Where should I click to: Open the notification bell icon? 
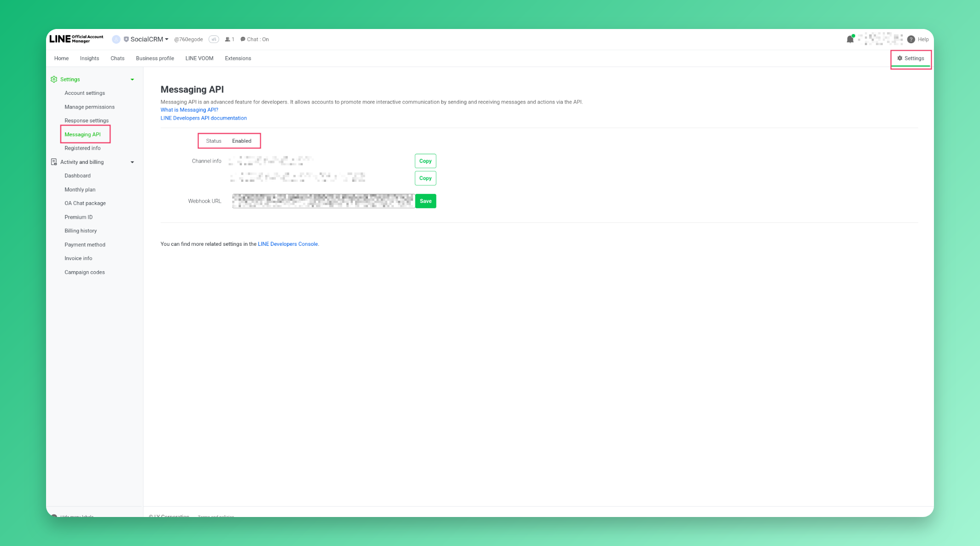pyautogui.click(x=850, y=39)
